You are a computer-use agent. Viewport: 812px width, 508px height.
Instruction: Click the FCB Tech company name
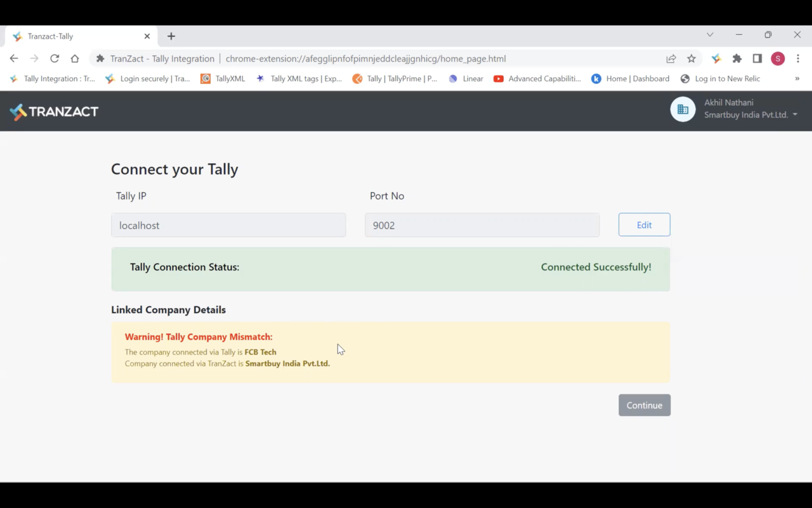tap(261, 352)
